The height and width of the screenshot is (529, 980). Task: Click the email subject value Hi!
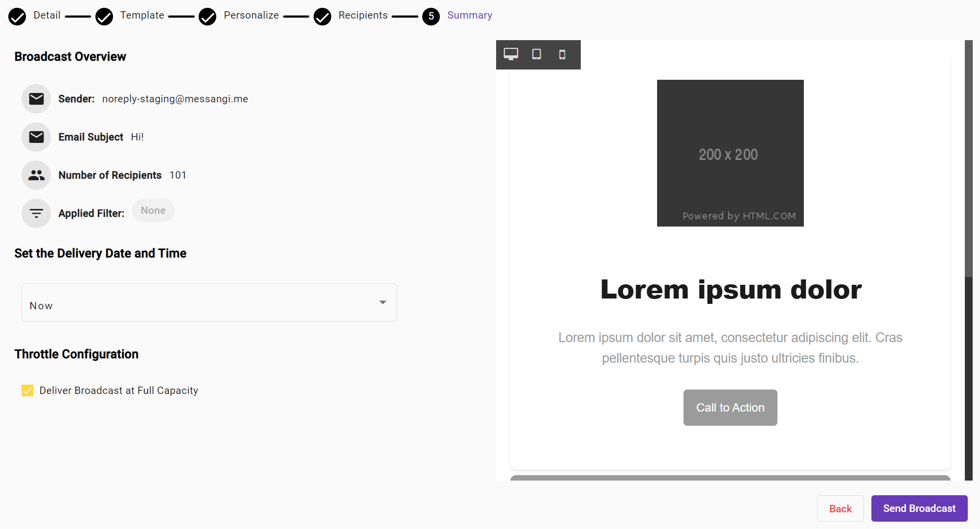click(137, 137)
